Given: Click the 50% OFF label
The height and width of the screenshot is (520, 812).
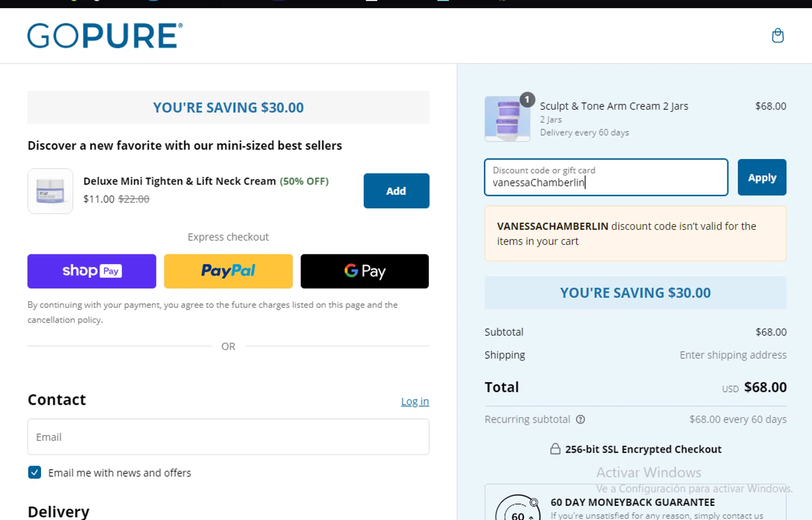Looking at the screenshot, I should (x=304, y=181).
